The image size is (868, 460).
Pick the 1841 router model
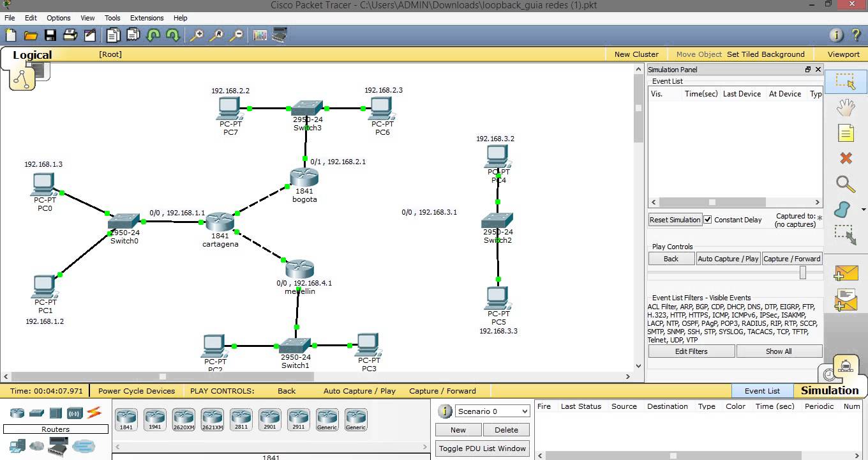(x=126, y=419)
